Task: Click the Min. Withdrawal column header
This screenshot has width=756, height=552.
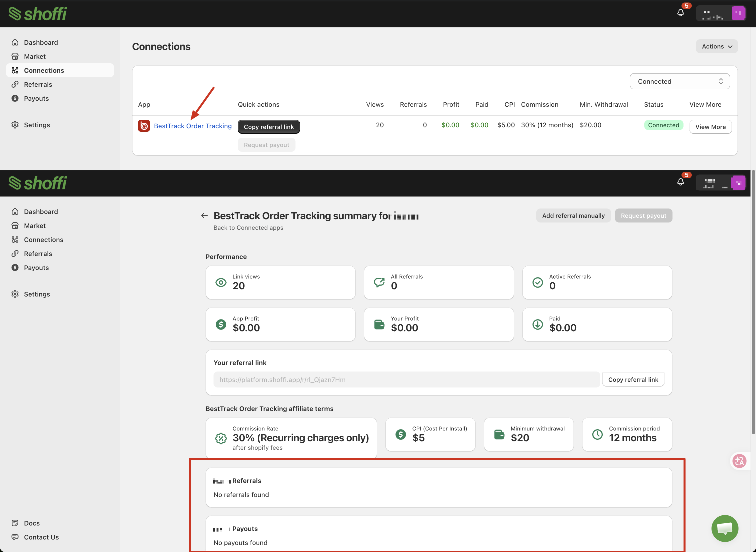Action: 604,104
